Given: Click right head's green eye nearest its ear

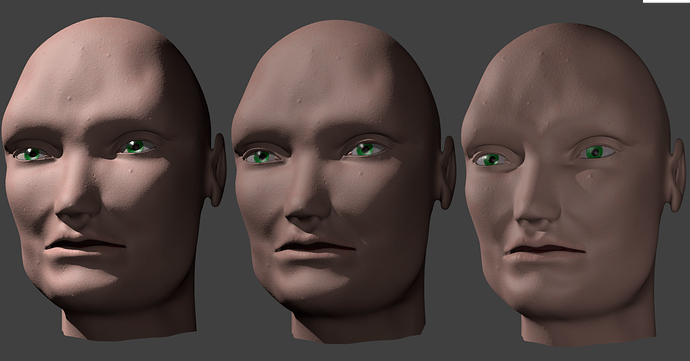Looking at the screenshot, I should [x=596, y=152].
